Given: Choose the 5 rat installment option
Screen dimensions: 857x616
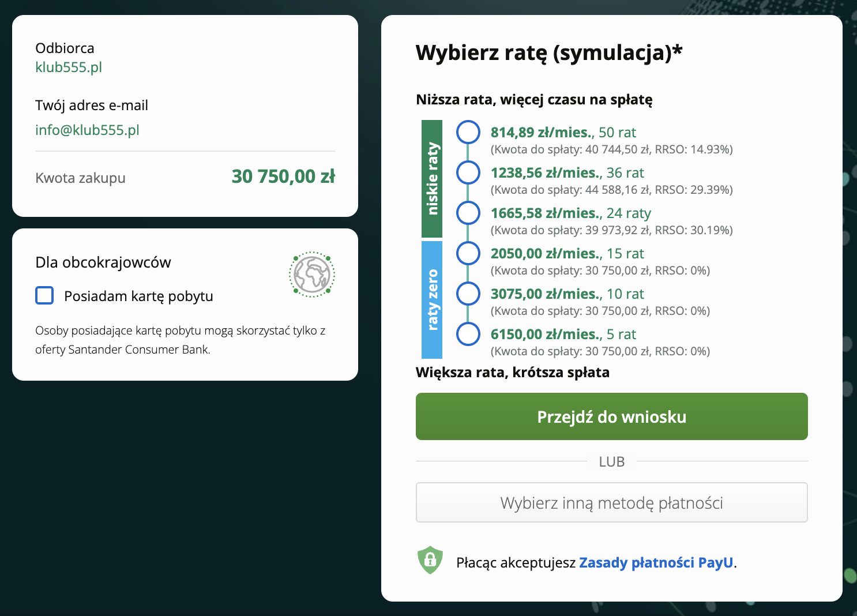Looking at the screenshot, I should tap(468, 334).
